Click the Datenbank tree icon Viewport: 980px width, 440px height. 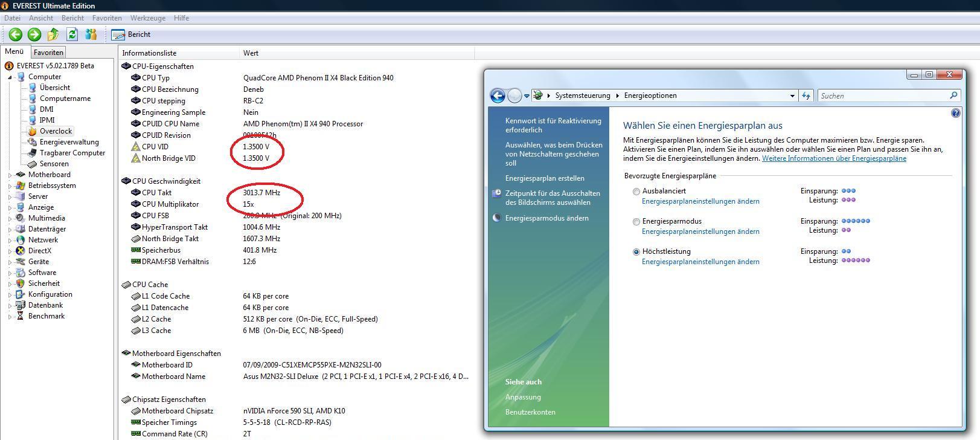coord(21,305)
